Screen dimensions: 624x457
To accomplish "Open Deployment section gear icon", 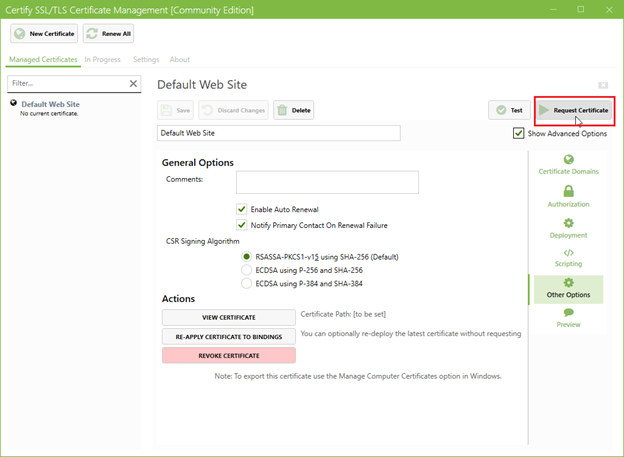I will coord(568,228).
